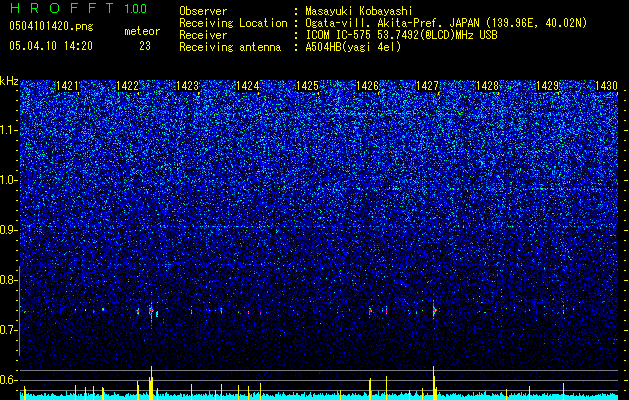This screenshot has width=629, height=400.
Task: Click the A504HB(yagi 4el) antenna text
Action: [353, 47]
